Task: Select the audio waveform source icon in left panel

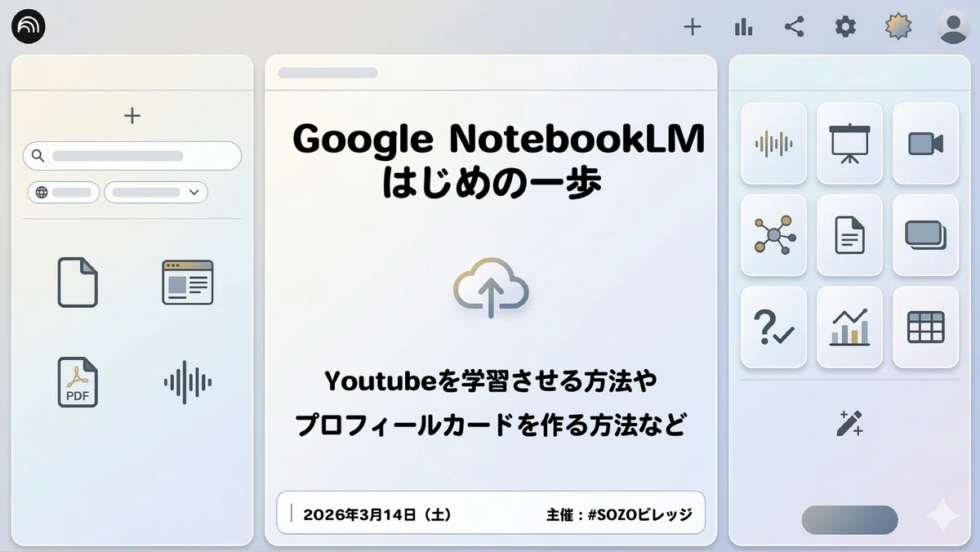Action: click(188, 382)
